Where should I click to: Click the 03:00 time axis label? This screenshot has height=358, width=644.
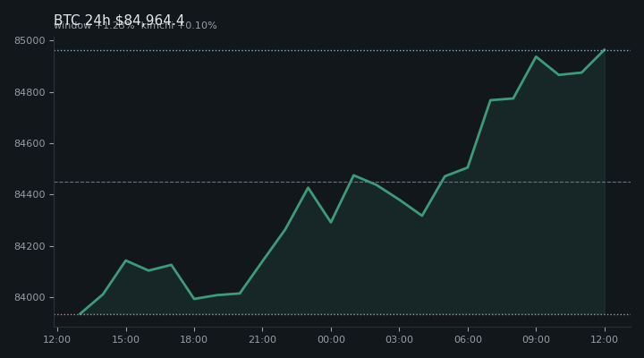pos(399,339)
